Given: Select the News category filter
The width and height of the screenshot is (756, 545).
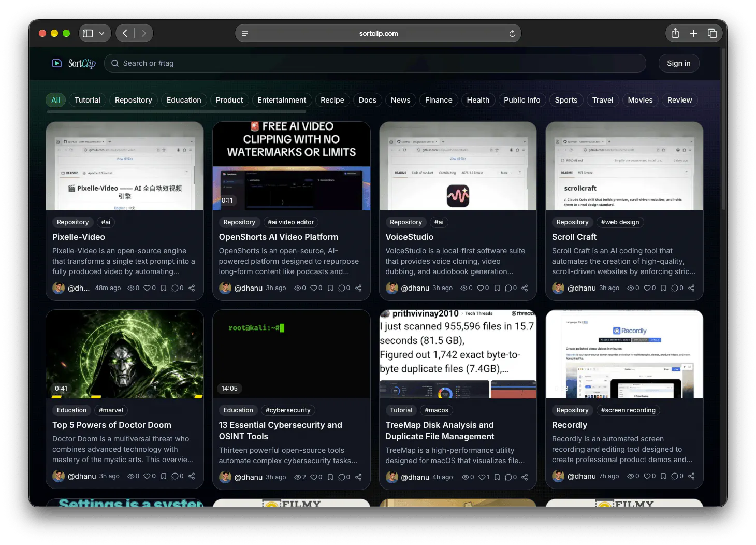Looking at the screenshot, I should tap(401, 100).
